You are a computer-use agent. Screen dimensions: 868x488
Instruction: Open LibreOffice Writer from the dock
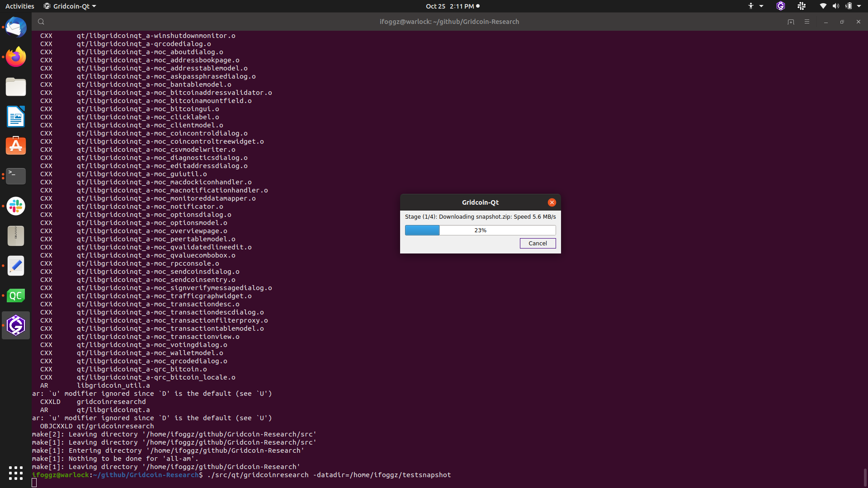point(16,117)
